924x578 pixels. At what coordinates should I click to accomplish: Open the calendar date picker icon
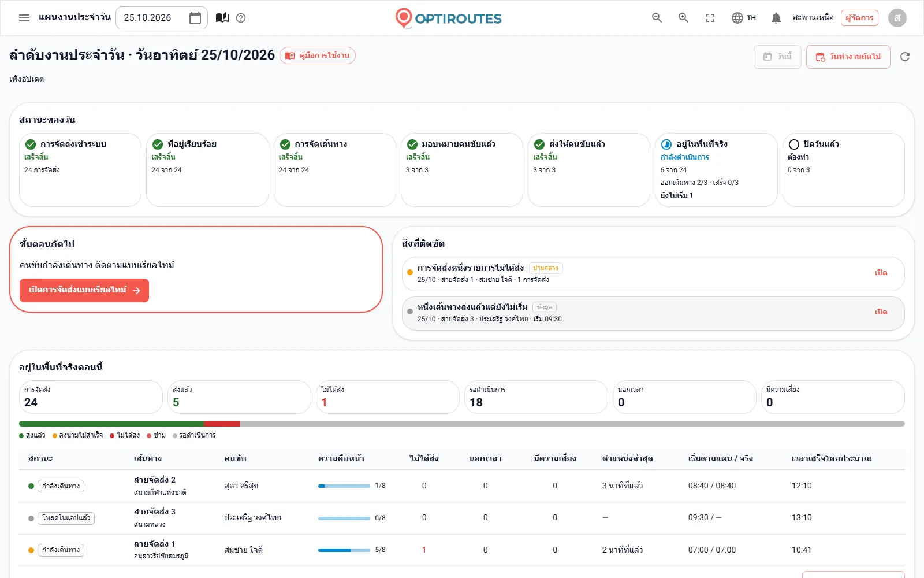click(195, 18)
